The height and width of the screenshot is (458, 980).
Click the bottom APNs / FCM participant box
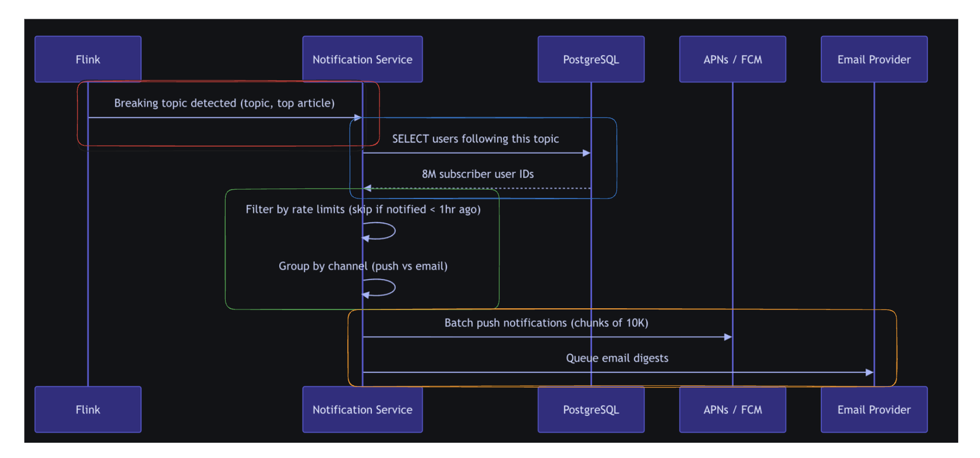(x=733, y=409)
